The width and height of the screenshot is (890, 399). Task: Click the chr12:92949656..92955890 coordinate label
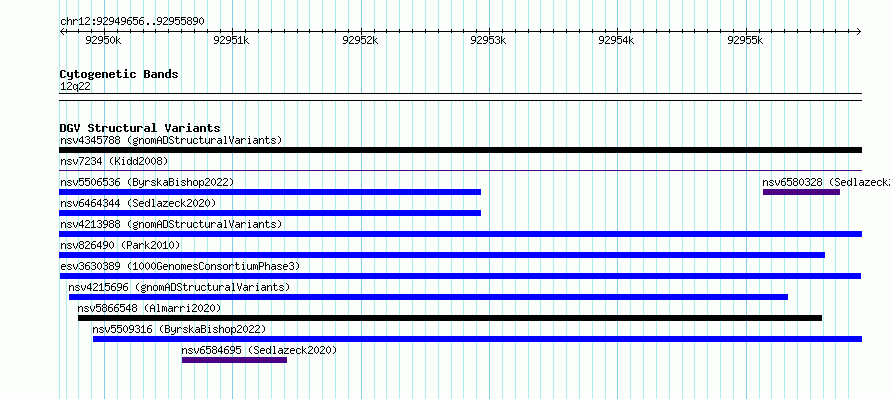(132, 22)
